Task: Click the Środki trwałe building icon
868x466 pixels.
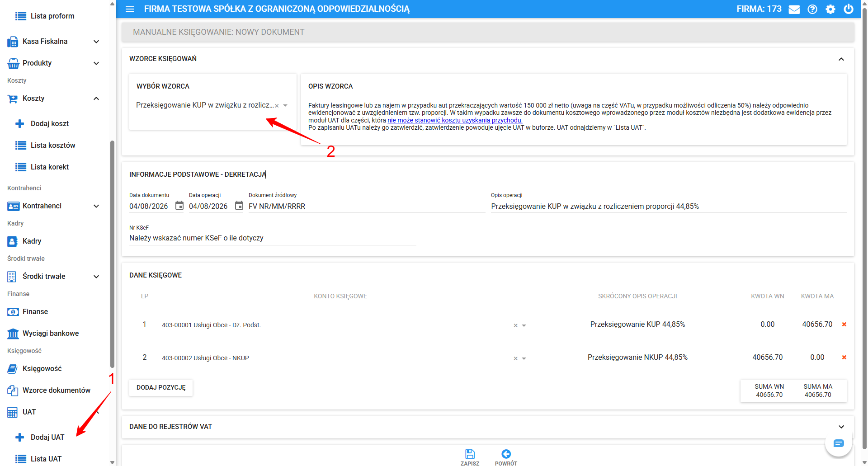Action: 12,277
